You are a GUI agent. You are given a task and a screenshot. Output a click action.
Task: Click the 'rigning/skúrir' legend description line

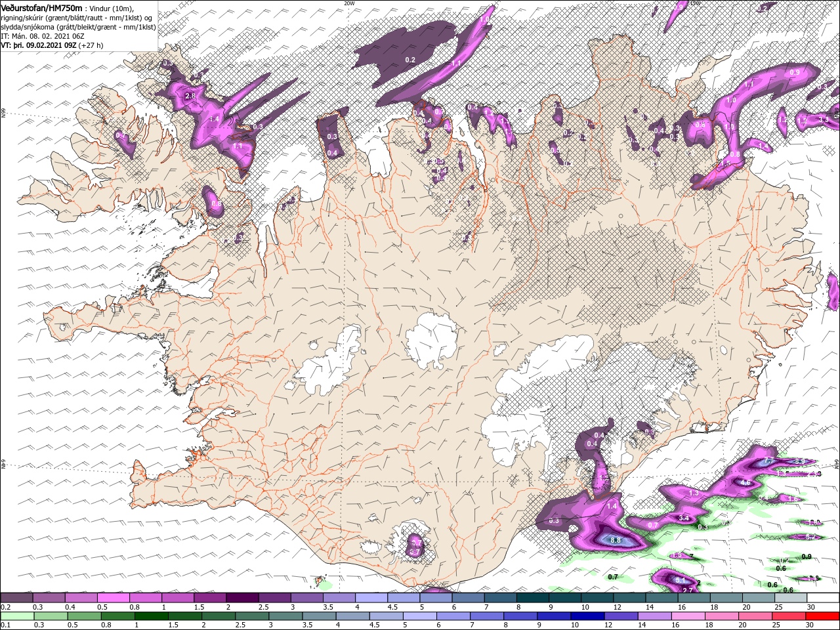pyautogui.click(x=76, y=17)
